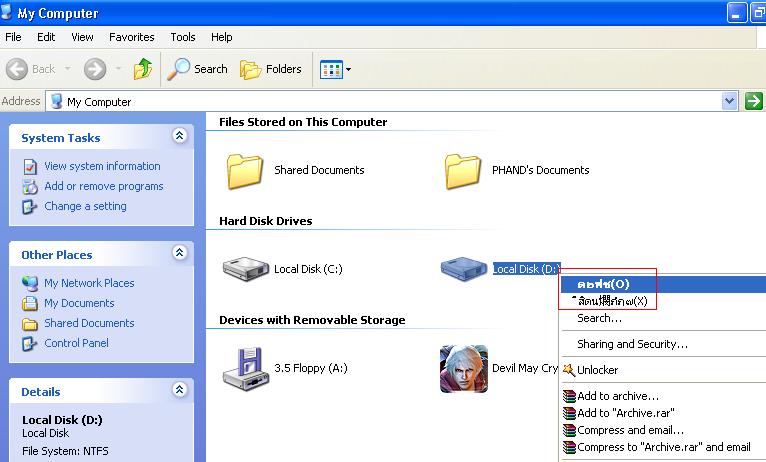The height and width of the screenshot is (462, 766).
Task: Go up one folder level icon
Action: click(143, 69)
